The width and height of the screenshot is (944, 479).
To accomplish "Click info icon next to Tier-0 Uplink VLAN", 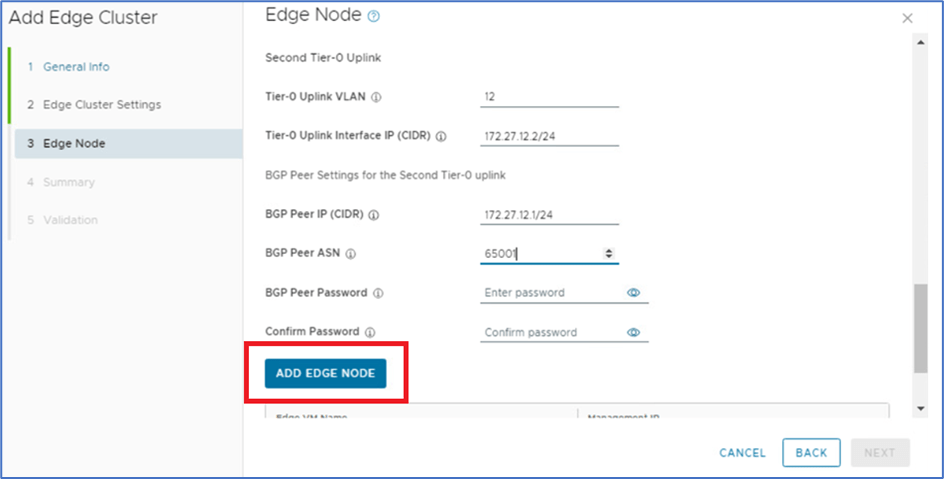I will pyautogui.click(x=377, y=97).
